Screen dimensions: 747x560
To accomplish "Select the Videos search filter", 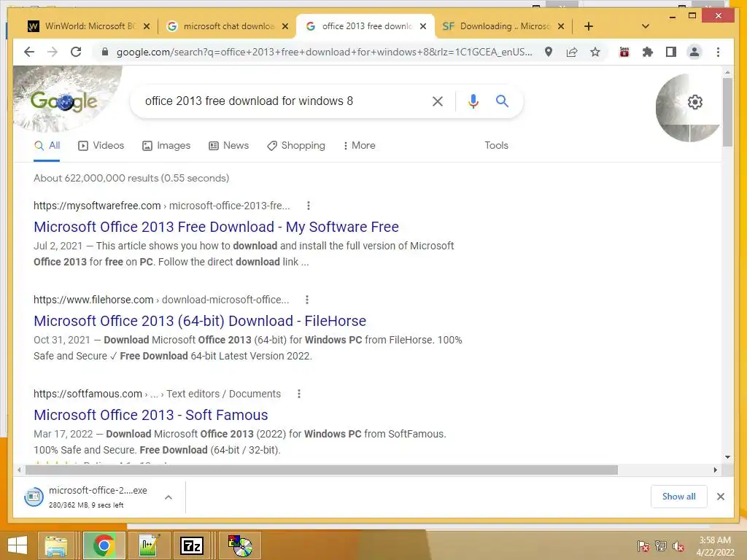I will [x=101, y=145].
